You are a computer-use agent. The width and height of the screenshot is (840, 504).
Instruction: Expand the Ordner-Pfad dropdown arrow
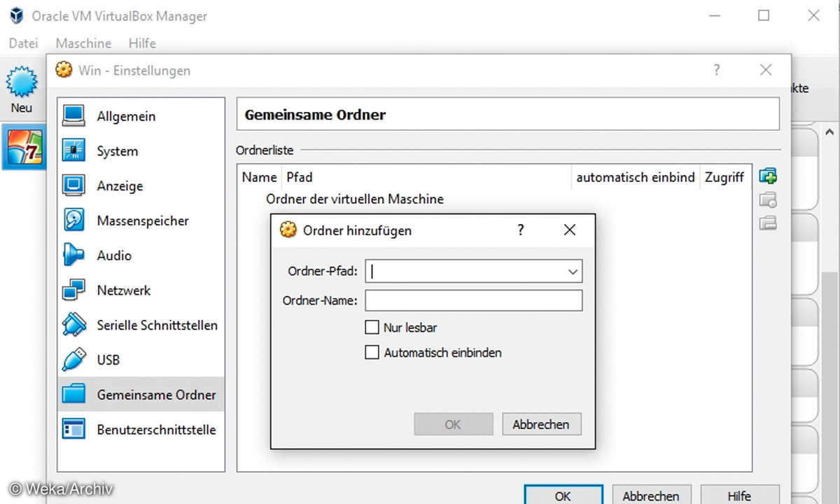coord(573,272)
